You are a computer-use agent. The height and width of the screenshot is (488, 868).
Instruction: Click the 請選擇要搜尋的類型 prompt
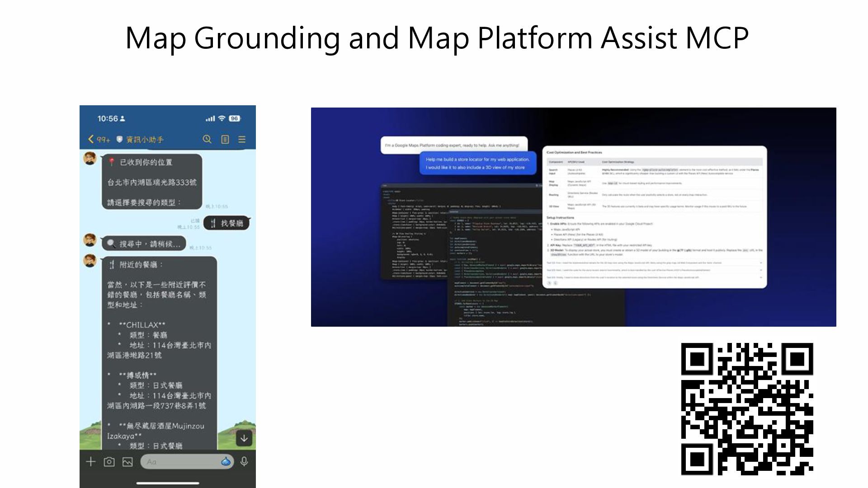coord(144,202)
